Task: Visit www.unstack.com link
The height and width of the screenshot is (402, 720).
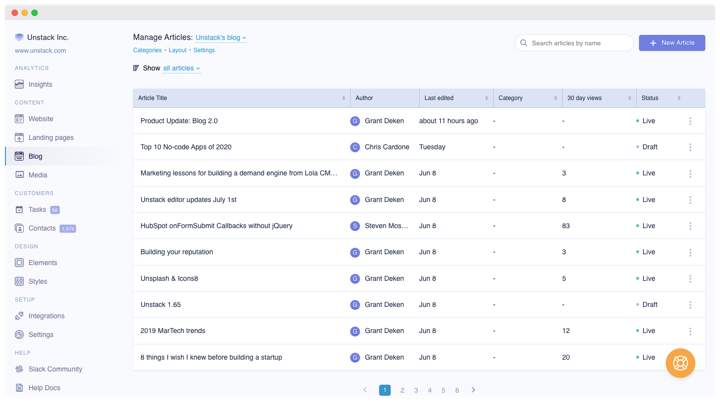Action: [x=40, y=51]
